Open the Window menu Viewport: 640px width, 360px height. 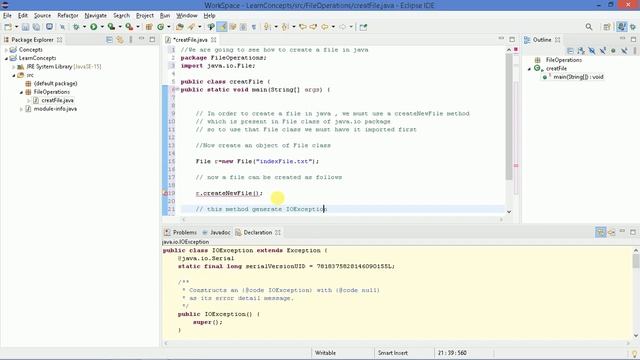tap(187, 16)
